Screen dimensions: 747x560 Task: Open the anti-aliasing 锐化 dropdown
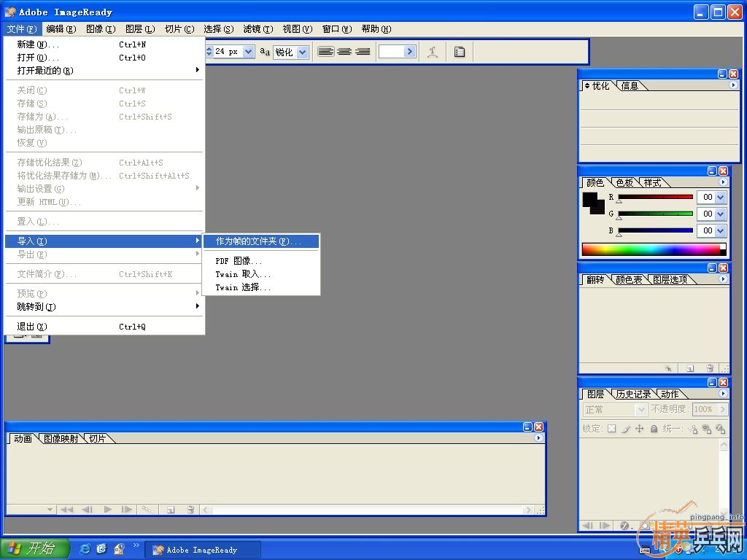click(303, 52)
